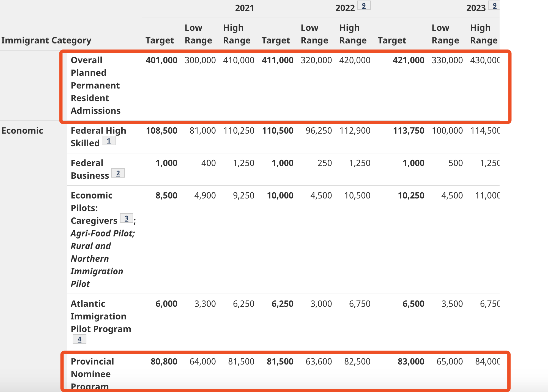Click the 400 Federal Business low range
This screenshot has width=548, height=392.
[x=209, y=163]
